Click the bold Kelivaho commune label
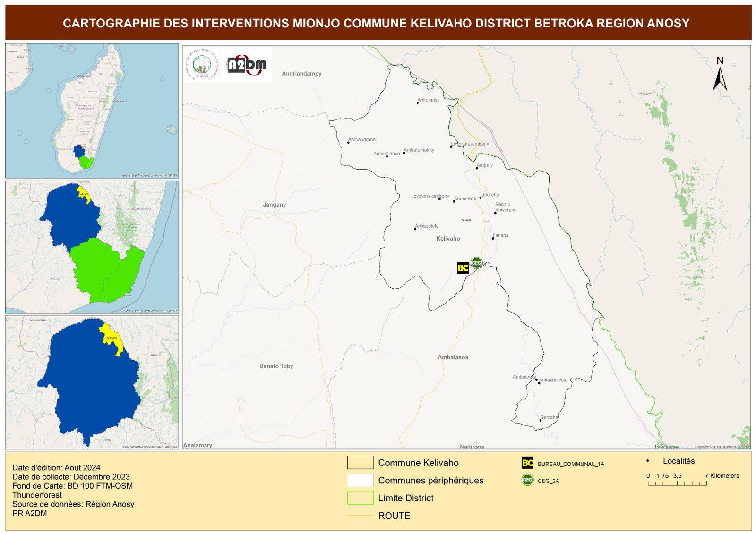Image resolution: width=756 pixels, height=534 pixels. point(448,239)
